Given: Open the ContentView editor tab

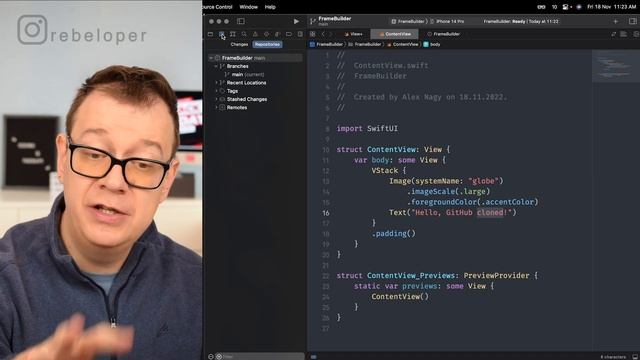Looking at the screenshot, I should pos(395,34).
